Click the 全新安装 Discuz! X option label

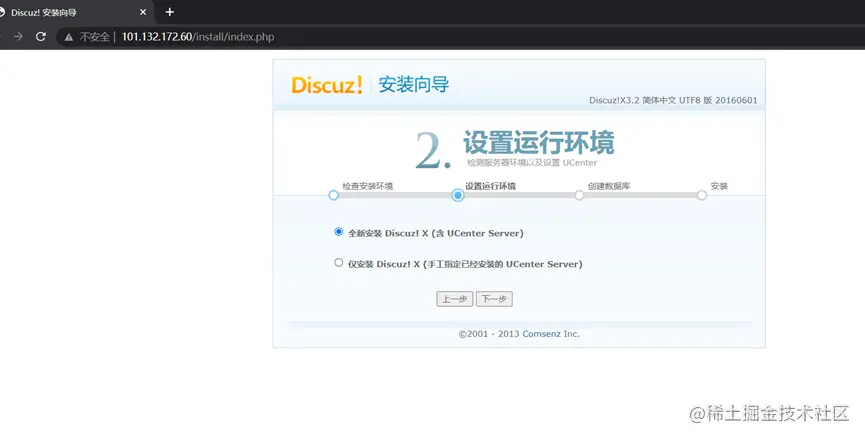pos(436,233)
